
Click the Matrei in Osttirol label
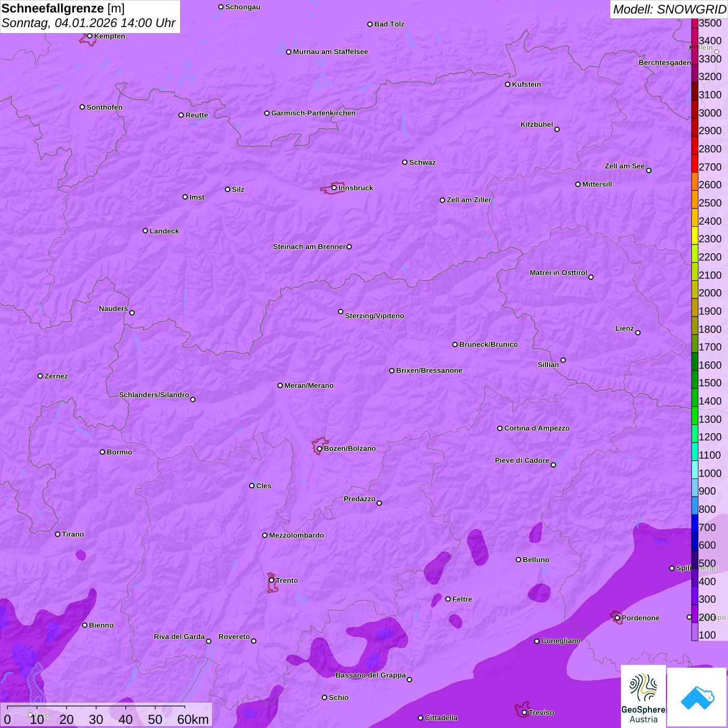558,272
